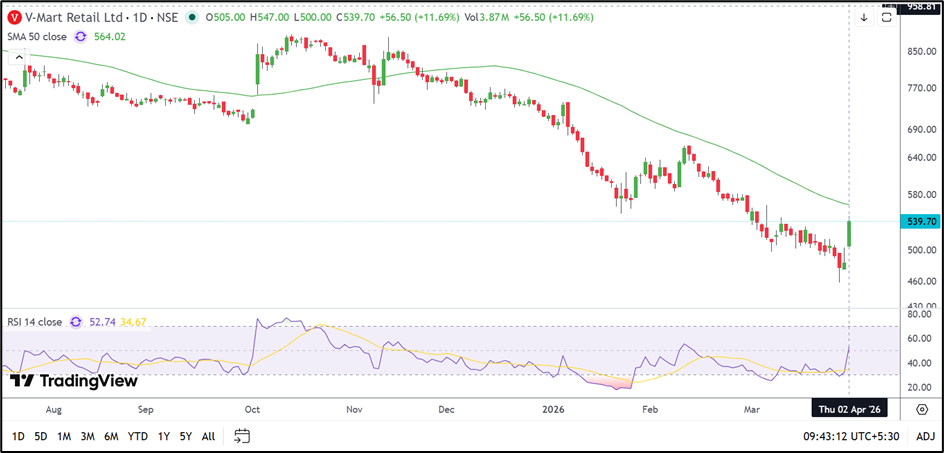Image resolution: width=944 pixels, height=453 pixels.
Task: Toggle ADJ adjusted data button
Action: [x=924, y=435]
